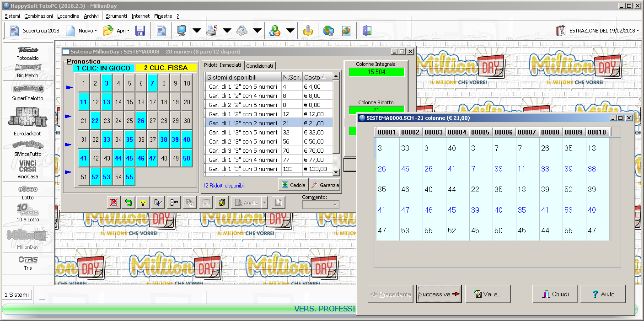This screenshot has width=644, height=321.
Task: Select EuroJackpot in the sidebar
Action: click(27, 122)
